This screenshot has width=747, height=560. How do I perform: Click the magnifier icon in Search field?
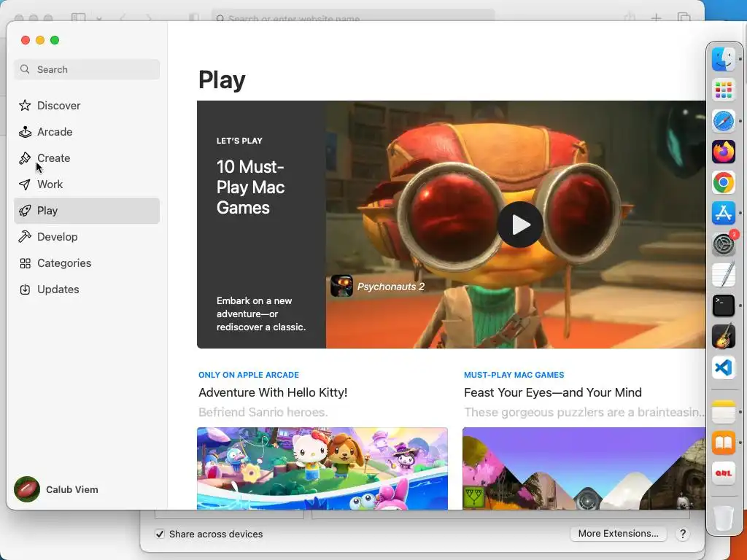point(25,69)
